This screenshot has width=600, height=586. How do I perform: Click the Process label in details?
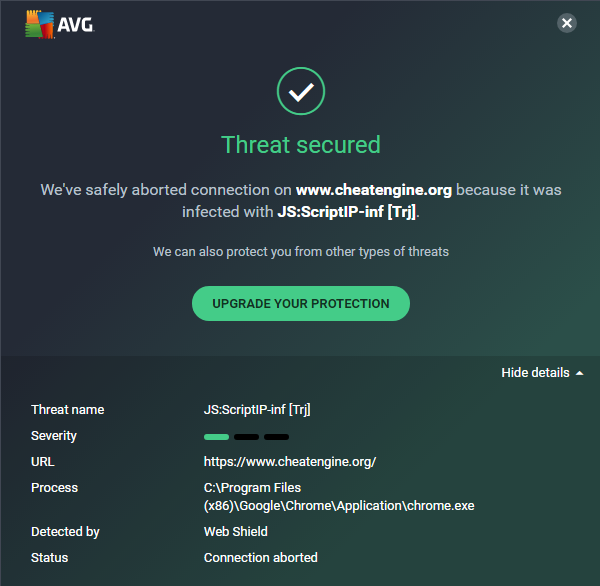tap(55, 488)
